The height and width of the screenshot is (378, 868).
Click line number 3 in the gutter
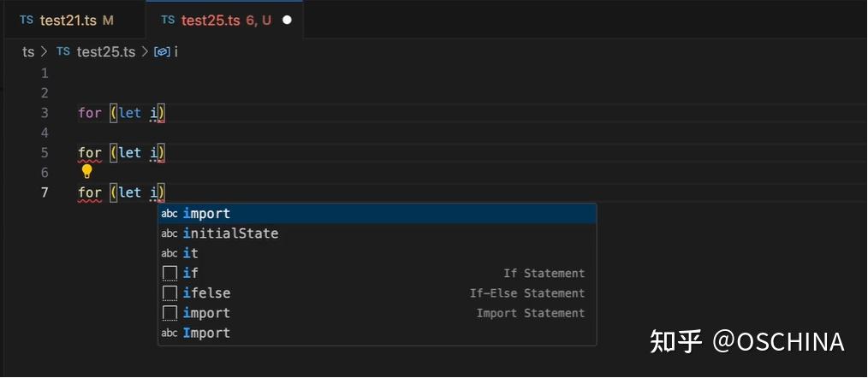[45, 113]
